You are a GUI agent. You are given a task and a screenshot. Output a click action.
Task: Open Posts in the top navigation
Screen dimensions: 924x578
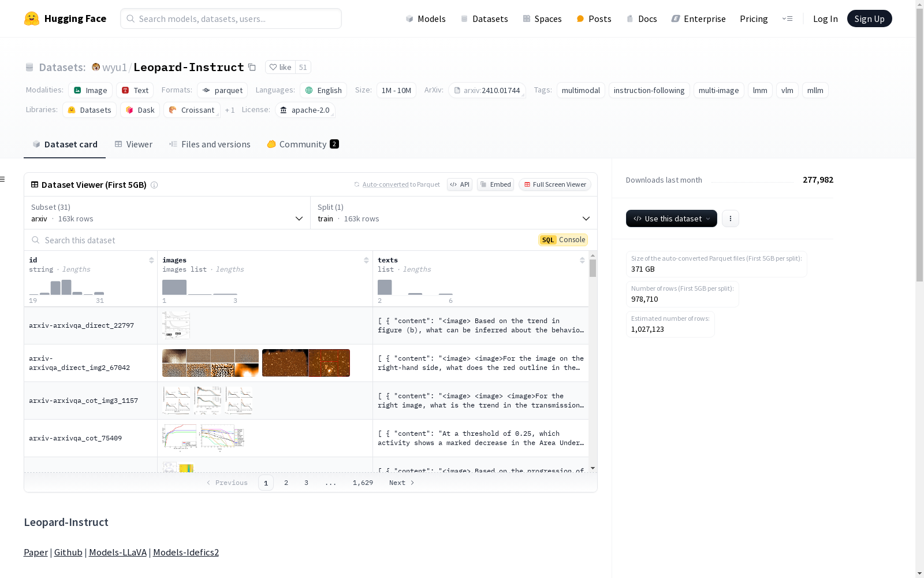[594, 18]
